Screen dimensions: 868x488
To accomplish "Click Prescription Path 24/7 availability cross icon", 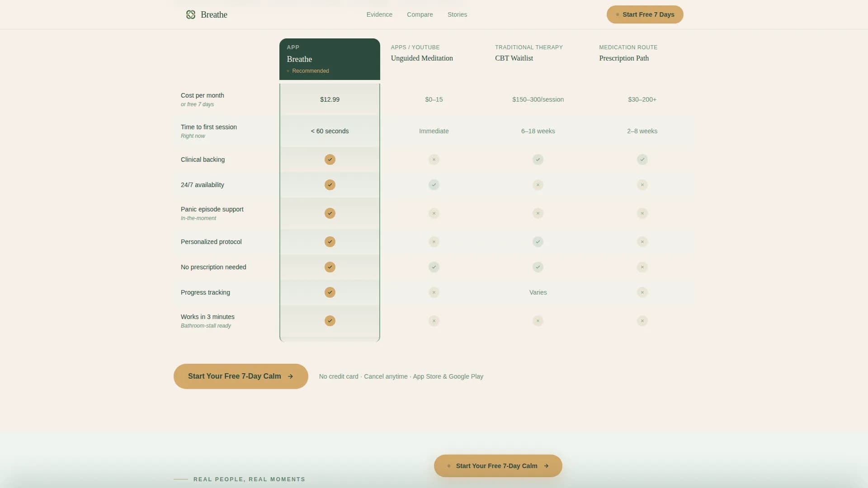I will tap(642, 185).
